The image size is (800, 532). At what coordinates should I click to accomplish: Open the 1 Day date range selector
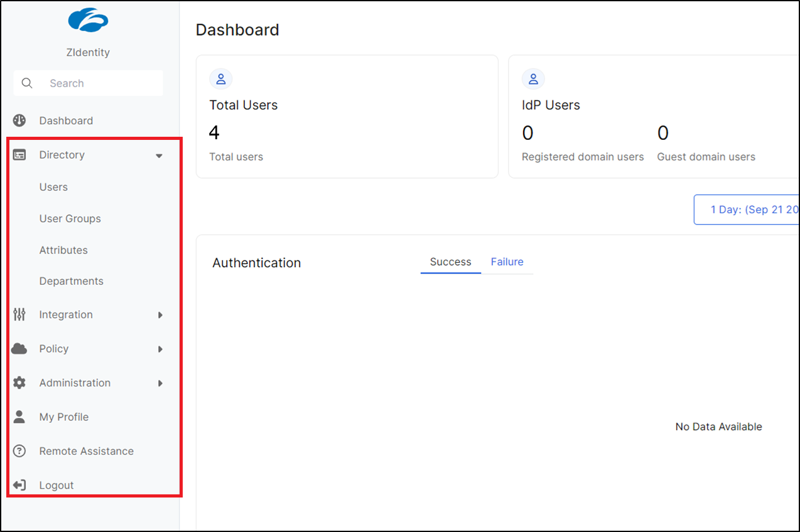[747, 210]
